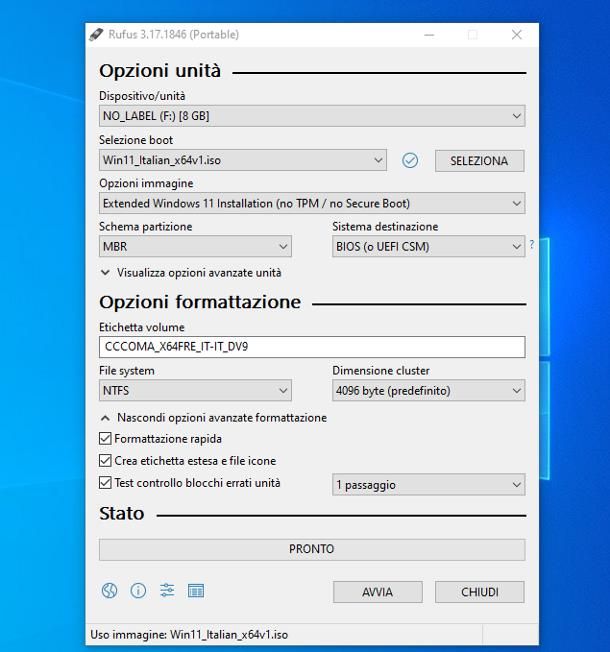Image resolution: width=610 pixels, height=652 pixels.
Task: Open the Dispositivo/unità dropdown
Action: click(x=312, y=116)
